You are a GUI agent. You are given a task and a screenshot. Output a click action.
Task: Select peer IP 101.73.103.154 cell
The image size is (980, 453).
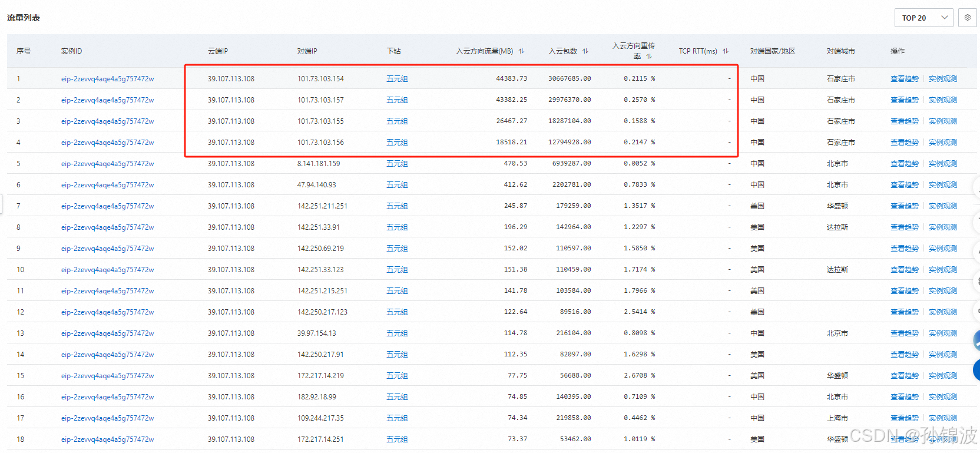tap(320, 79)
